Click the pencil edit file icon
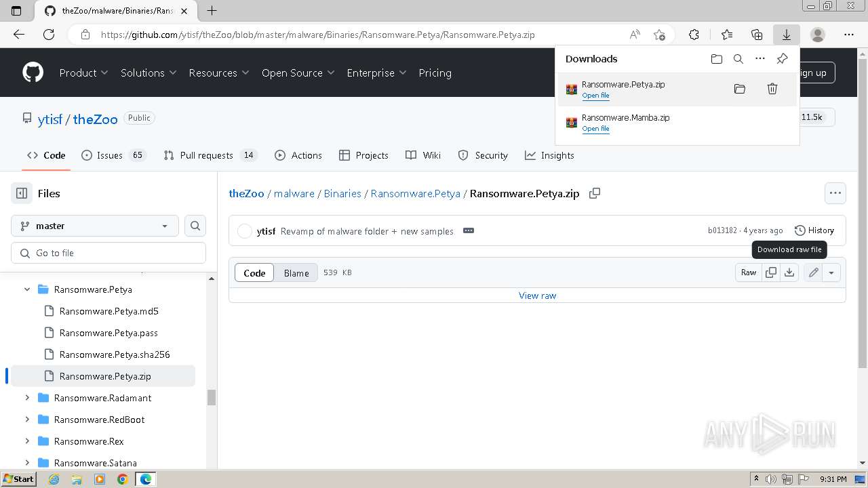Viewport: 868px width, 488px height. pos(813,272)
